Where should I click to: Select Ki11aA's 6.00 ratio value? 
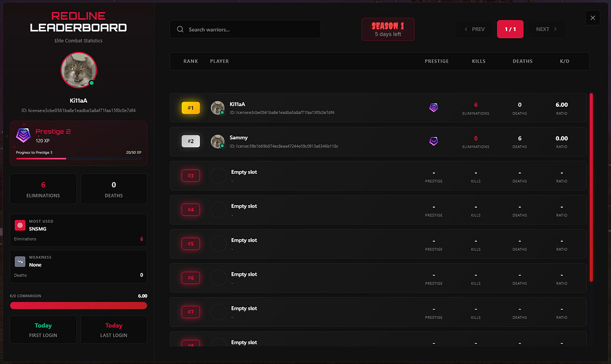tap(561, 105)
